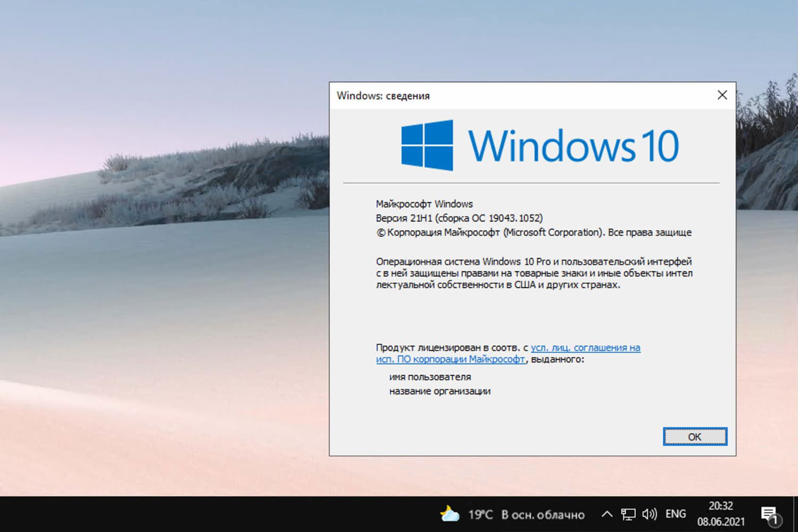Click the "Продукт лицензирован в соотв. с" text

(x=452, y=347)
